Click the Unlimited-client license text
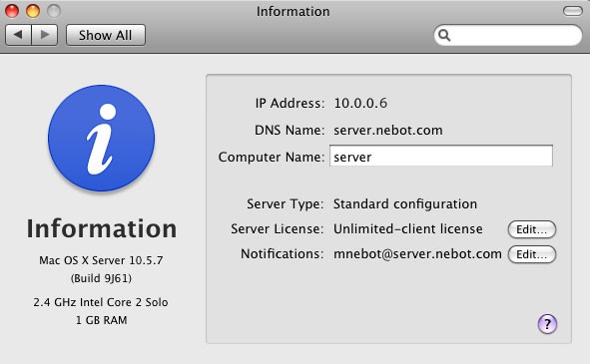 tap(408, 229)
